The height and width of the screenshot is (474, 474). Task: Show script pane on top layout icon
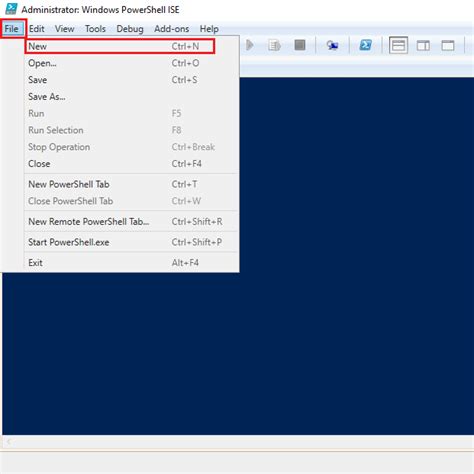tap(398, 45)
